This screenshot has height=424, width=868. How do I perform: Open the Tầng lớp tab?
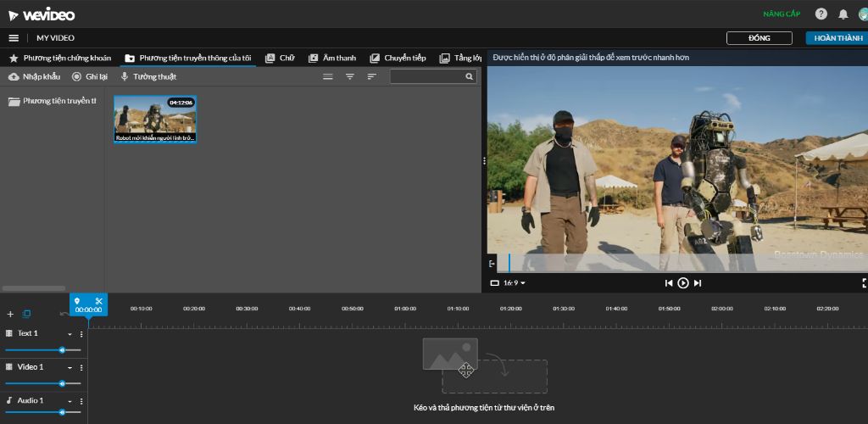460,59
